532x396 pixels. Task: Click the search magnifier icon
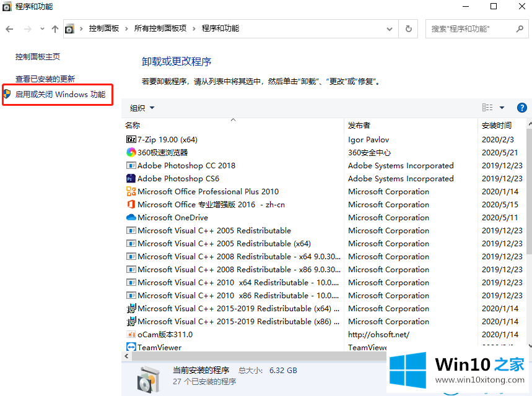[x=520, y=29]
